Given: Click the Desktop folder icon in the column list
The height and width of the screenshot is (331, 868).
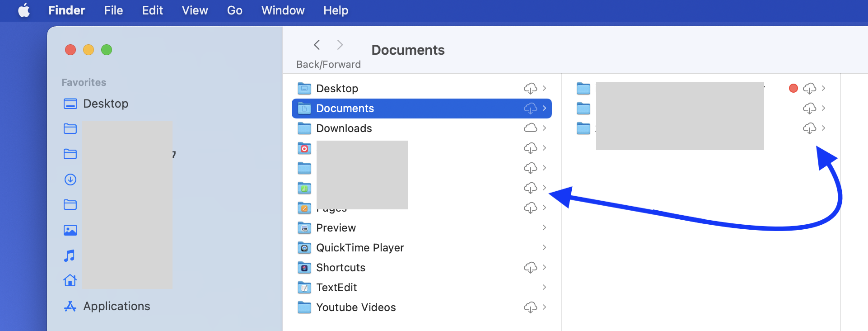Looking at the screenshot, I should click(x=304, y=88).
